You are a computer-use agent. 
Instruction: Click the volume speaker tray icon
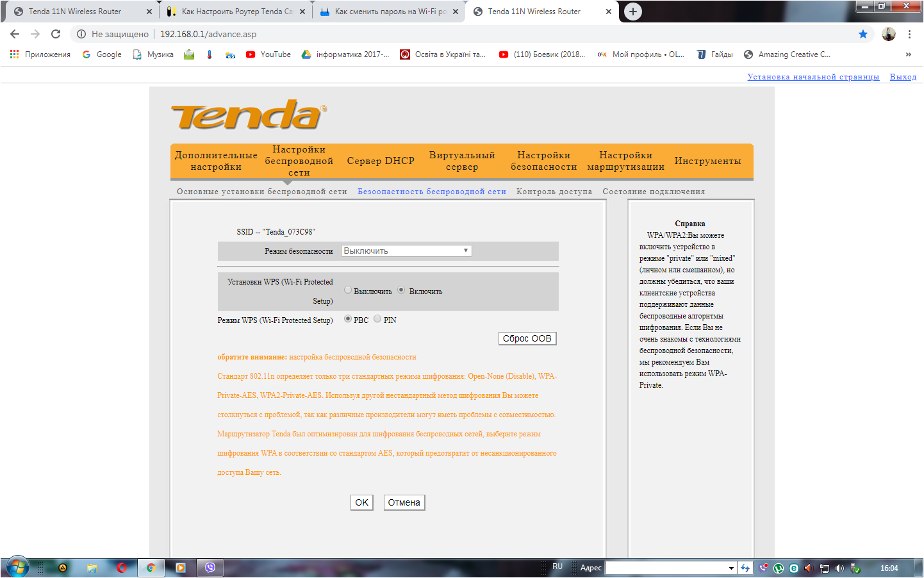pyautogui.click(x=839, y=568)
